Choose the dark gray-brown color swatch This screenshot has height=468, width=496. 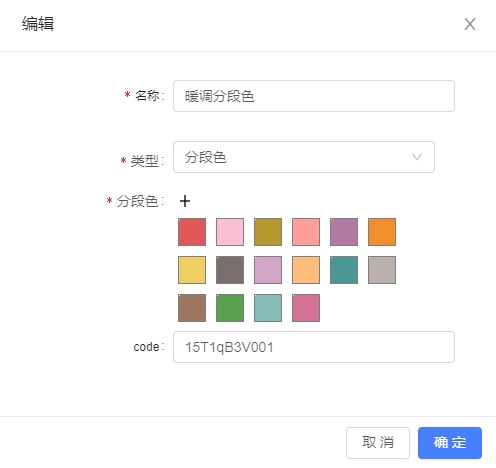pyautogui.click(x=230, y=270)
